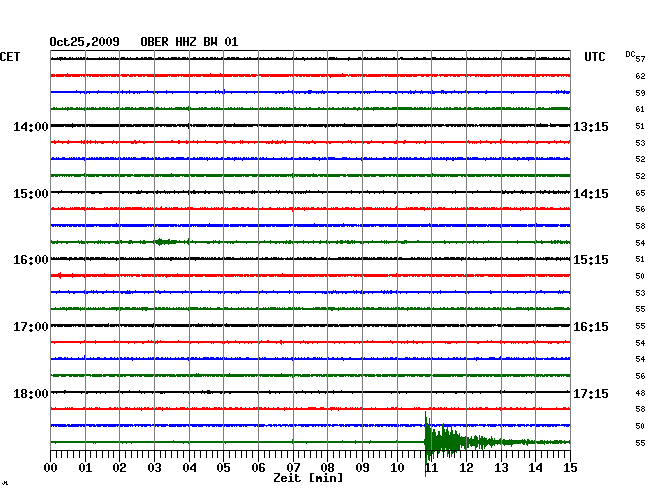The height and width of the screenshot is (494, 650).
Task: Click minute tick label 07
Action: coord(293,468)
